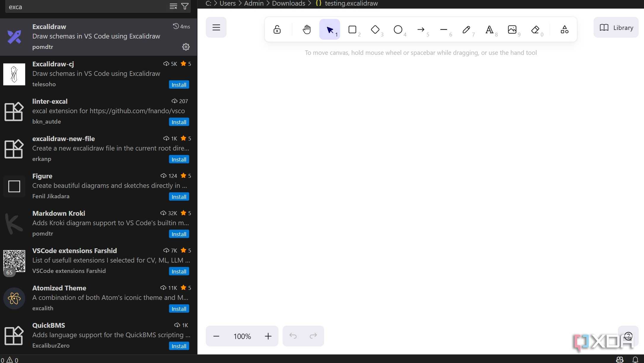The width and height of the screenshot is (644, 363).
Task: Select the Eraser tool
Action: pyautogui.click(x=535, y=29)
